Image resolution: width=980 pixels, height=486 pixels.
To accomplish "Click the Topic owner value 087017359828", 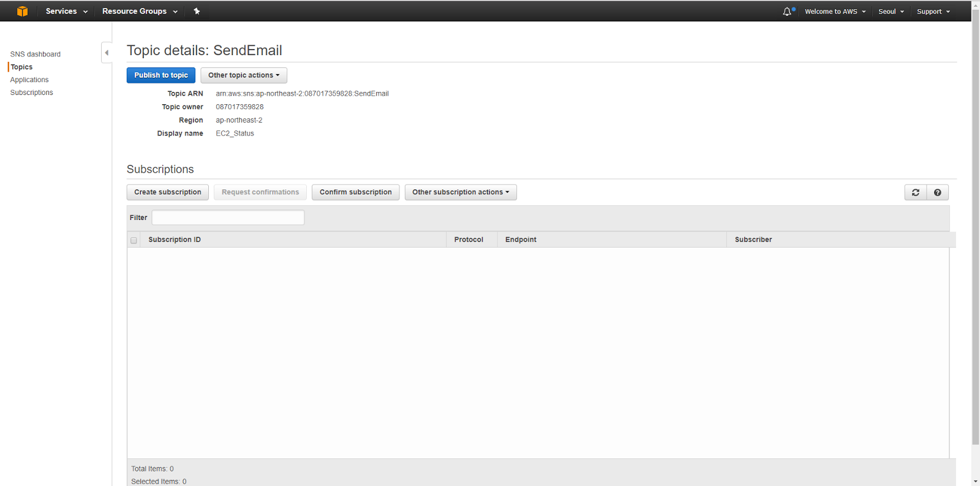I will point(239,107).
